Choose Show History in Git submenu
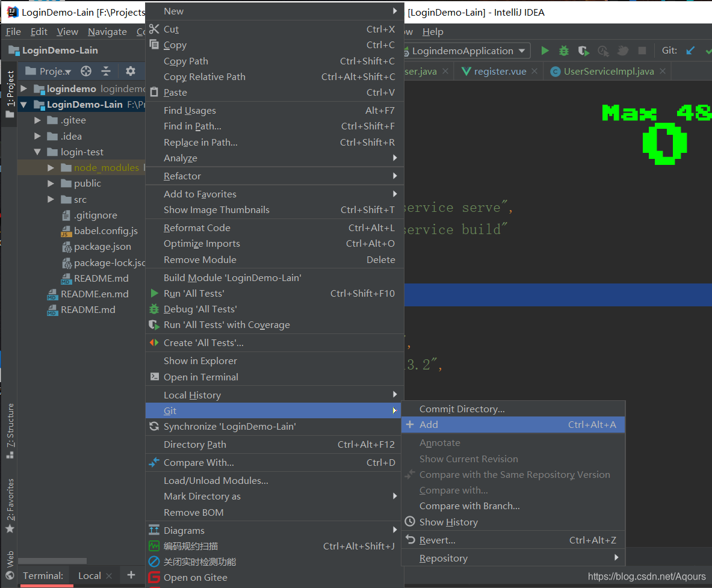Viewport: 712px width, 588px height. point(513,522)
